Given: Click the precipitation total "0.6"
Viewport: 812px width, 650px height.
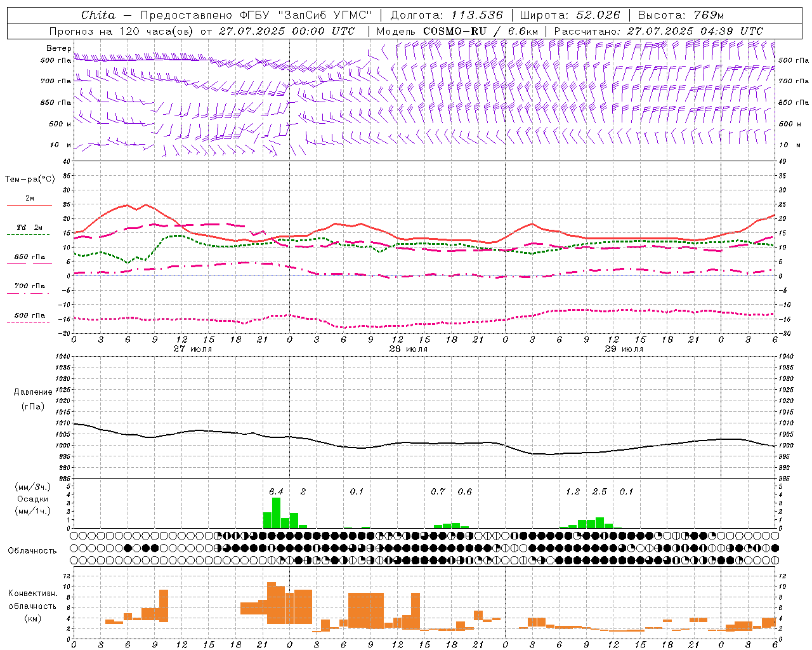Looking at the screenshot, I should (464, 492).
